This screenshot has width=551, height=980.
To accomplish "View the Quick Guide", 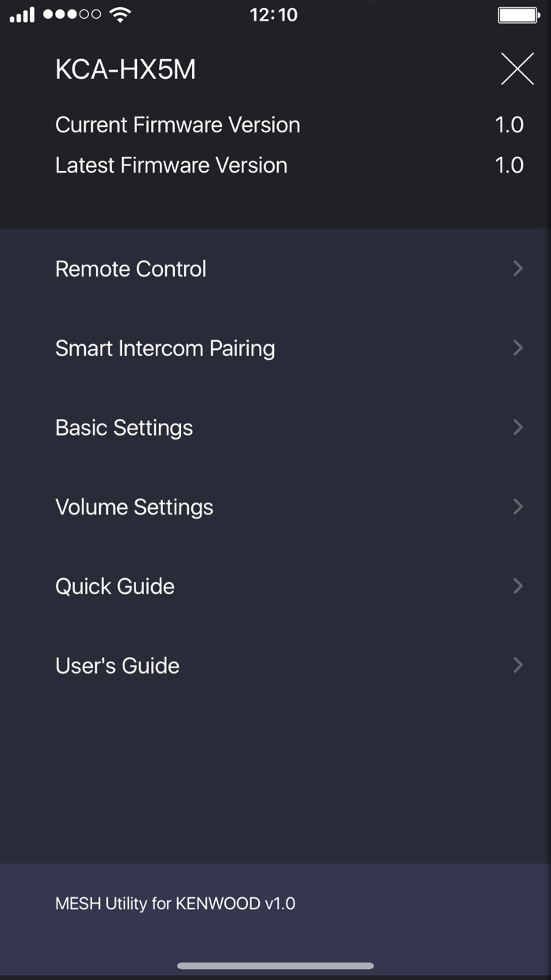I will tap(115, 586).
